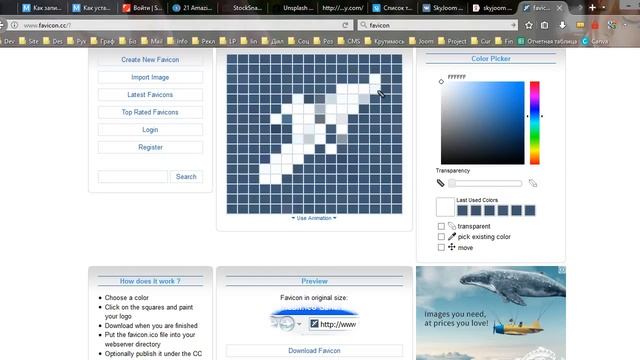Viewport: 640px width, 360px height.
Task: Click the eyedropper icon next to pick existing color
Action: 452,236
